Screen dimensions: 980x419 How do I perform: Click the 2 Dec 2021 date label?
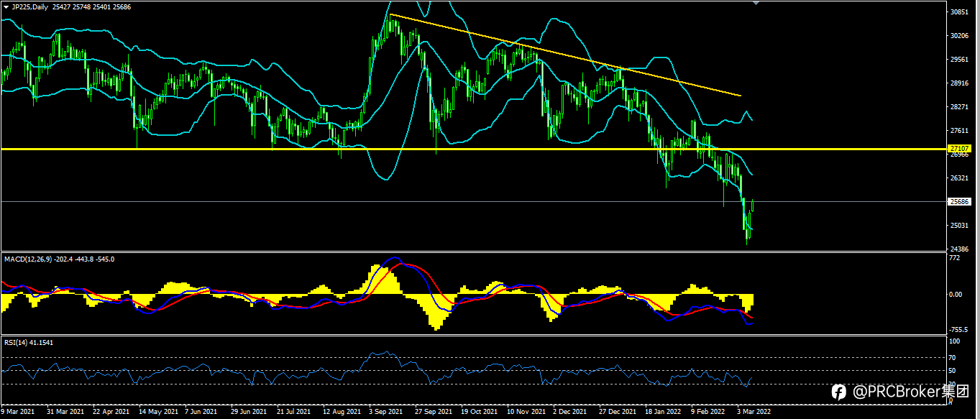point(570,413)
